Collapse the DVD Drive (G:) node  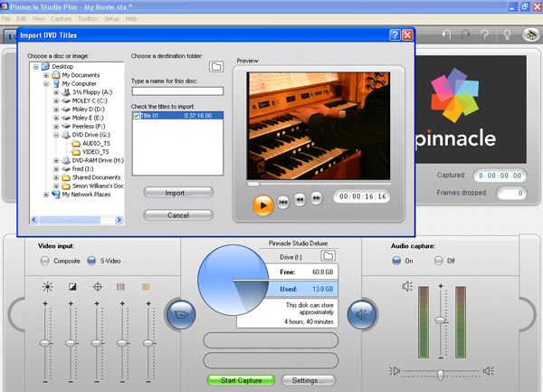[x=55, y=134]
